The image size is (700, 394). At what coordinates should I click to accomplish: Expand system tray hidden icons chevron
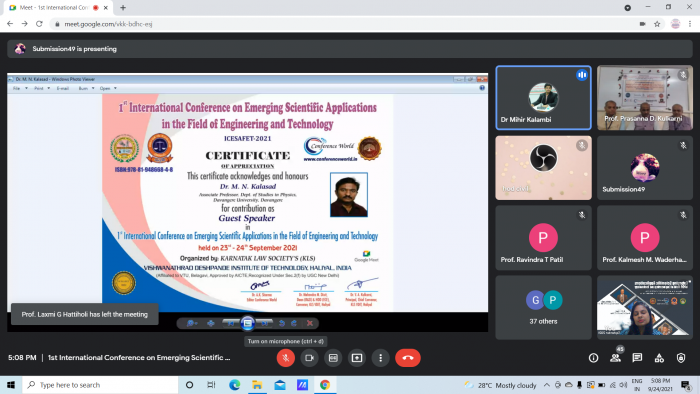(x=547, y=385)
